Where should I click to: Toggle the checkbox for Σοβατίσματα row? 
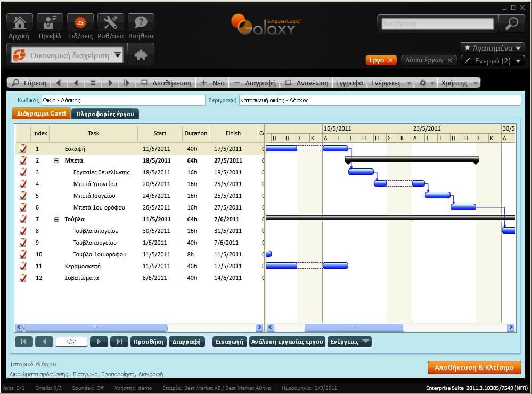point(23,278)
